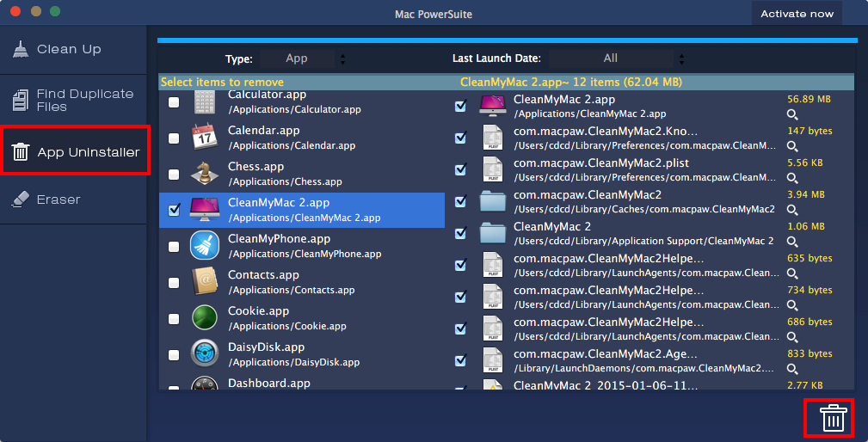
Task: Select App Uninstaller in sidebar
Action: (76, 150)
